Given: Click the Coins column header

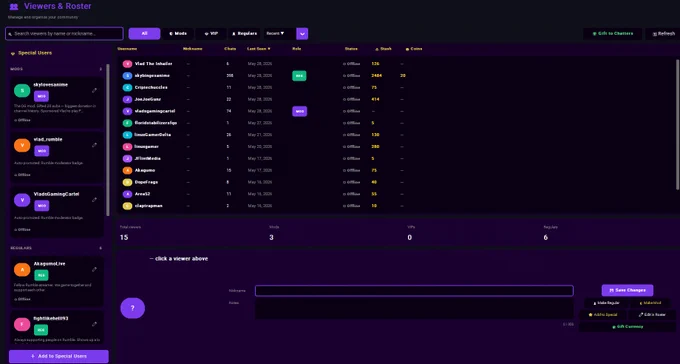Looking at the screenshot, I should pyautogui.click(x=414, y=49).
